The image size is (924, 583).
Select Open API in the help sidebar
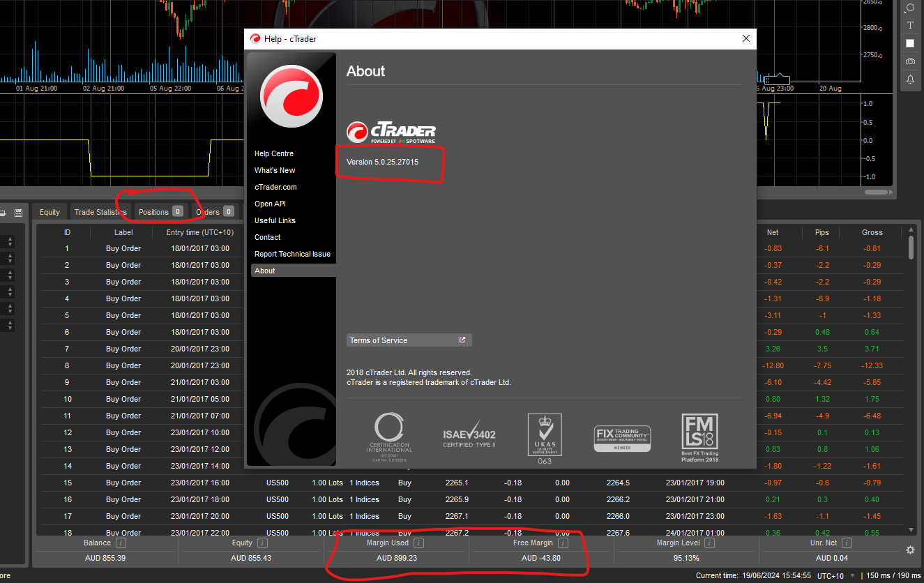pyautogui.click(x=270, y=204)
